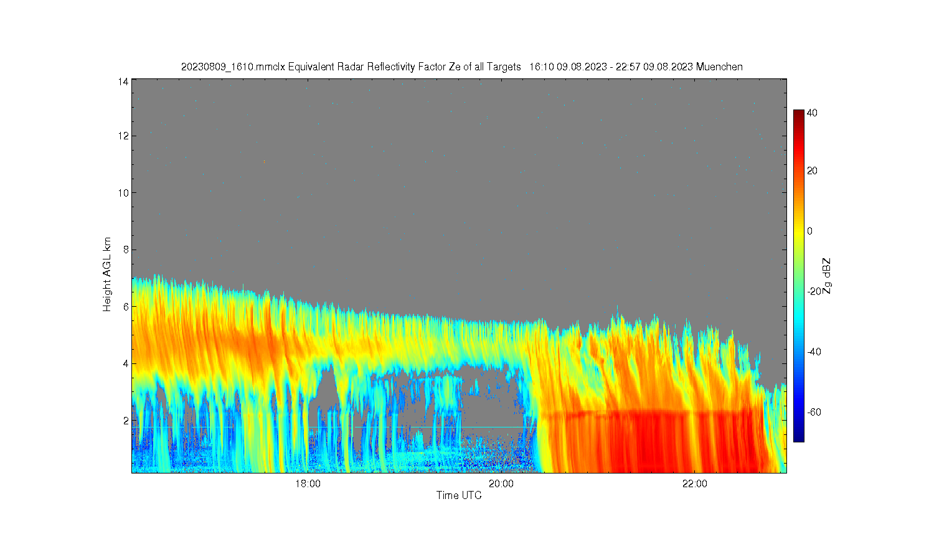Click the -60 dBZ colorbar tick label
This screenshot has height=560, width=934.
point(814,412)
